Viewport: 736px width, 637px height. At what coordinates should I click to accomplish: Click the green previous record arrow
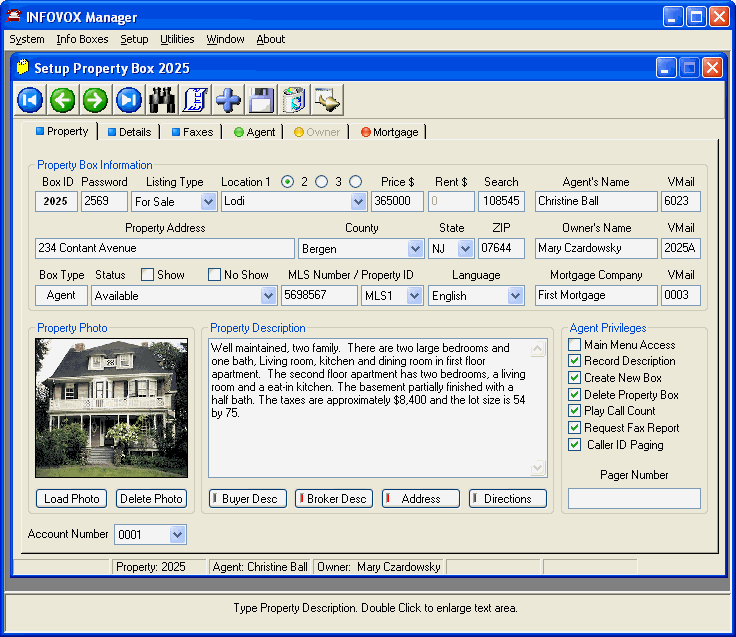62,100
